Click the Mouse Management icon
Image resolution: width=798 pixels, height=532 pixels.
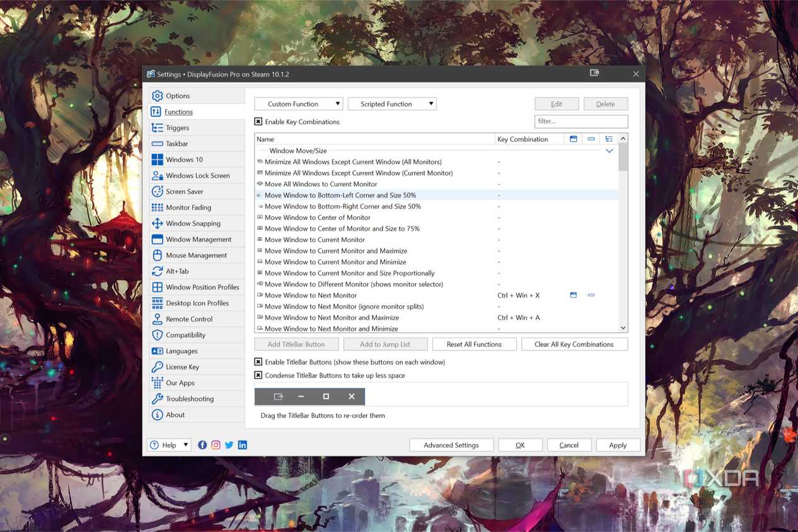tap(157, 255)
